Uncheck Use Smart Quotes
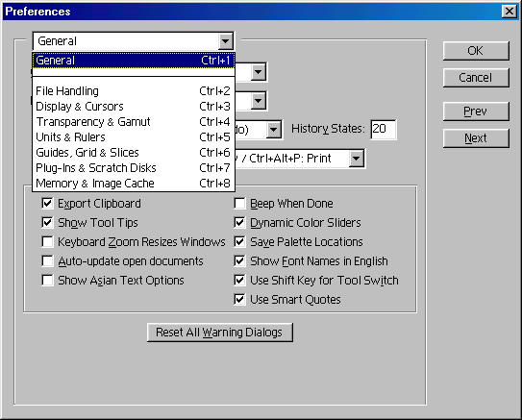This screenshot has width=522, height=420. pyautogui.click(x=239, y=299)
